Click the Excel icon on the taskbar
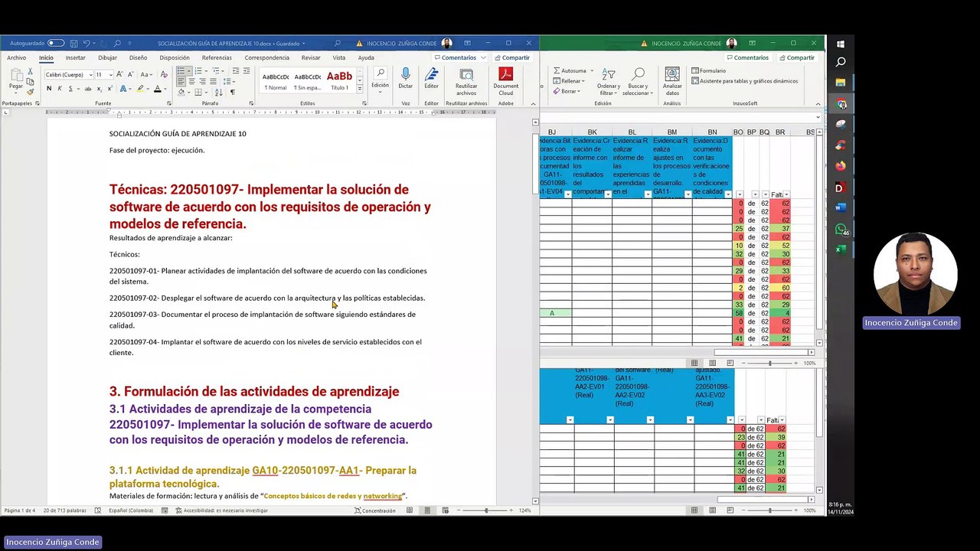980x551 pixels. pos(841,249)
